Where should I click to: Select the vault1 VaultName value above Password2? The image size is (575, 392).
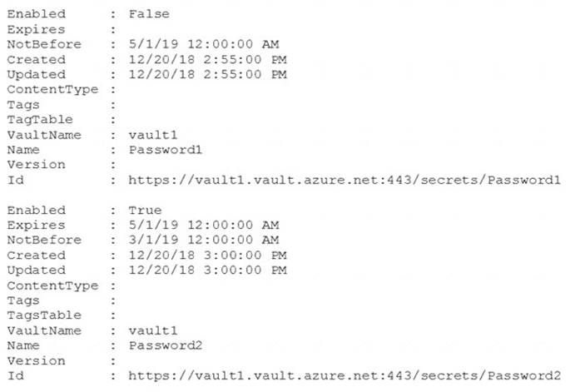pyautogui.click(x=154, y=331)
